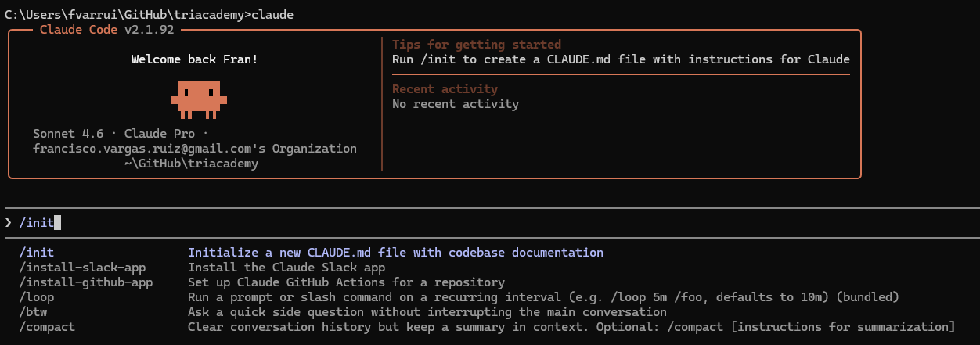
Task: Choose the /install-github-app command
Action: coord(86,282)
